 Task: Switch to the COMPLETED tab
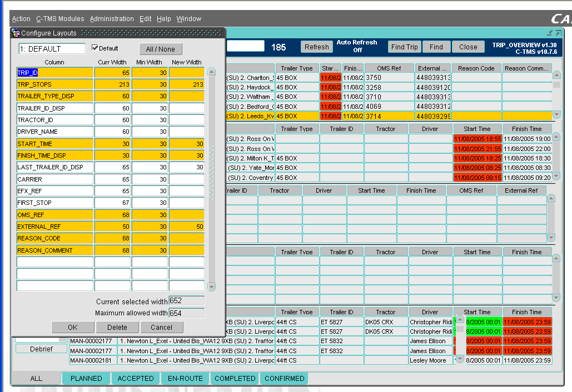tap(235, 378)
